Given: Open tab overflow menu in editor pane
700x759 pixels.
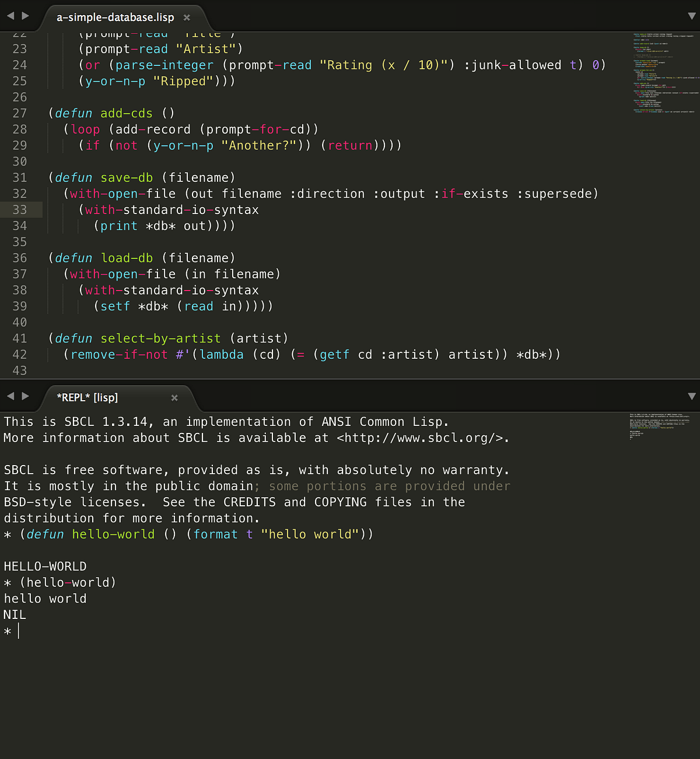Looking at the screenshot, I should [692, 16].
